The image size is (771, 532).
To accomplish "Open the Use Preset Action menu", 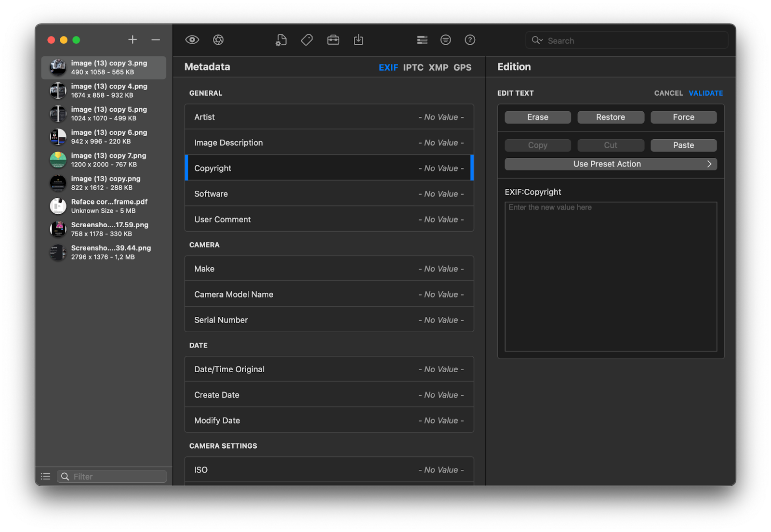I will point(611,164).
